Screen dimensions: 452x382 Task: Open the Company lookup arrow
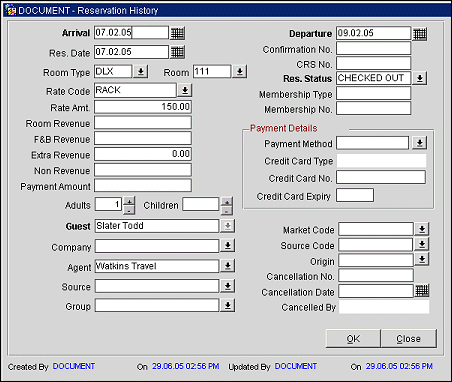(228, 246)
